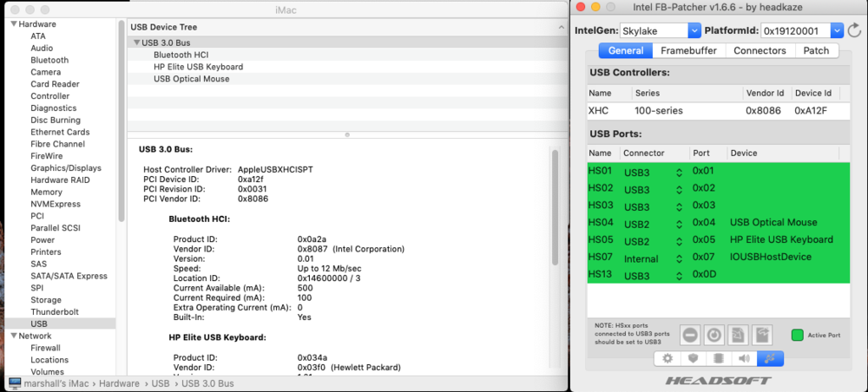Screen dimensions: 868x392
Task: Open the Patch tab
Action: (816, 51)
